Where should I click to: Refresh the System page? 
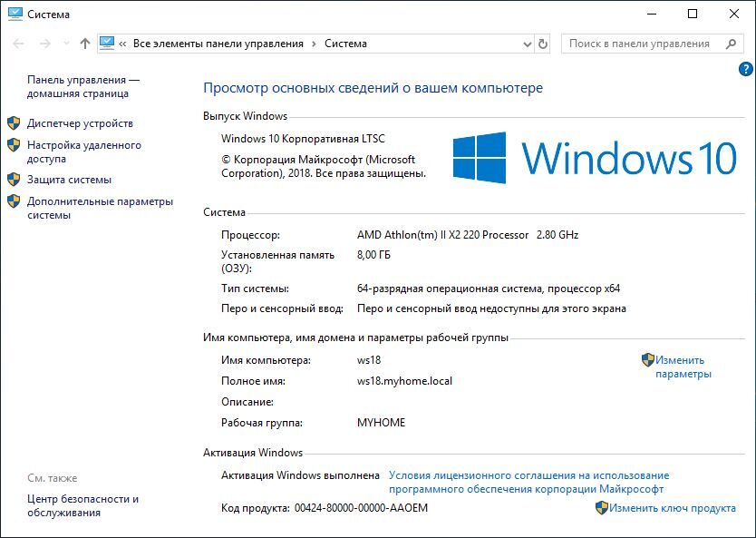pyautogui.click(x=543, y=44)
